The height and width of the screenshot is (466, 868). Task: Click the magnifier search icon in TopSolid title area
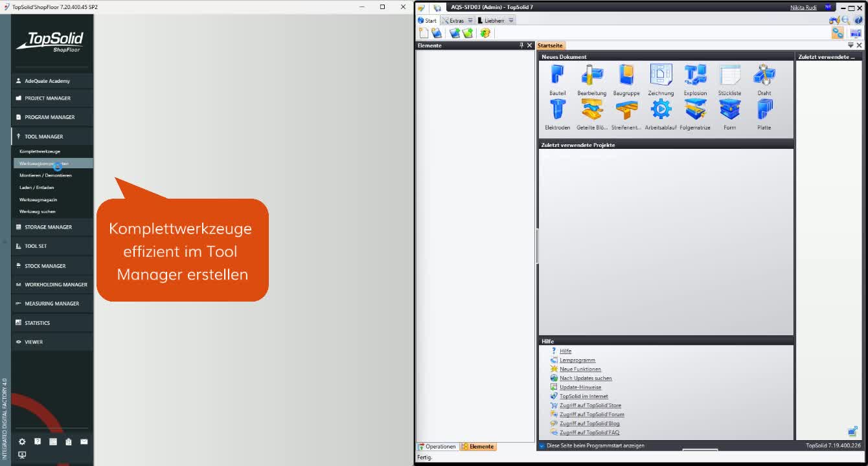point(846,20)
